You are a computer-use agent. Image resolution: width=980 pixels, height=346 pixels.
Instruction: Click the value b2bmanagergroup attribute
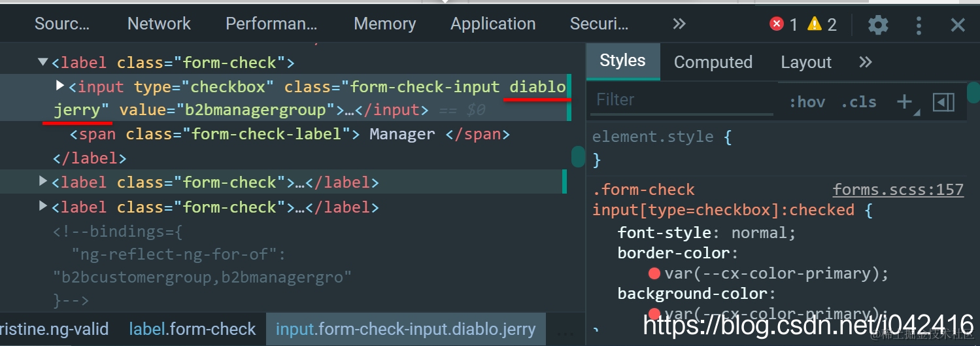[x=228, y=109]
